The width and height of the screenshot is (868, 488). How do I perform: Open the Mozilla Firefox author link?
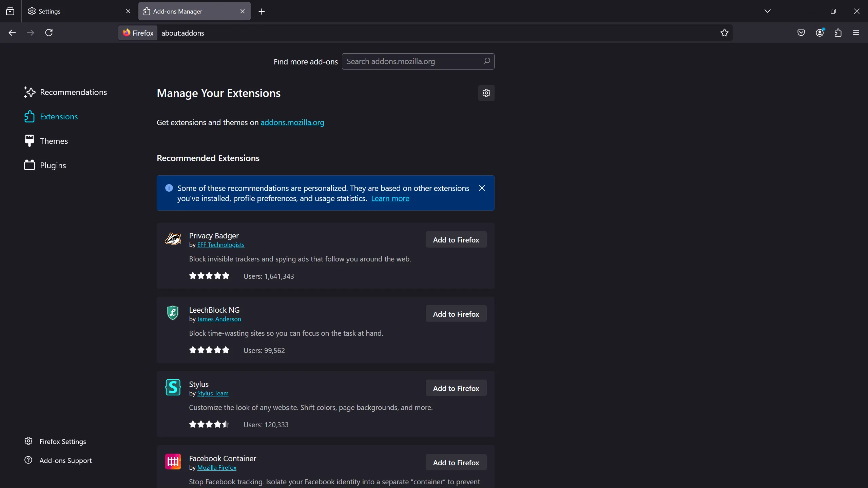point(217,468)
